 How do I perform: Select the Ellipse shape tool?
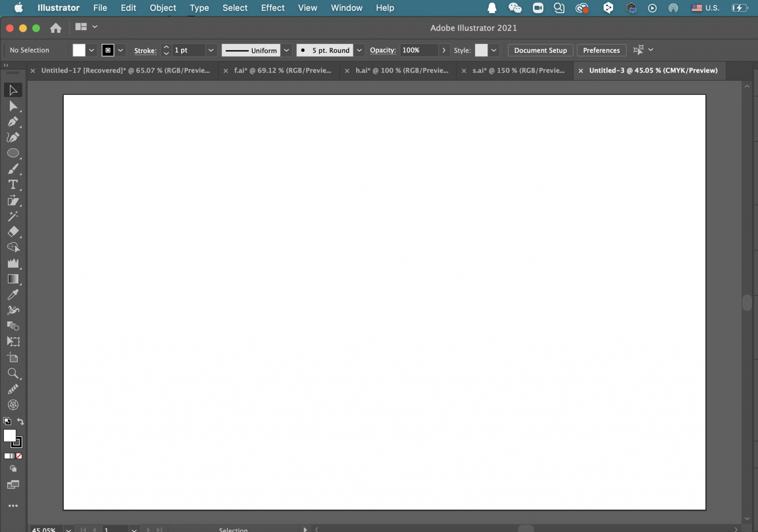(13, 153)
